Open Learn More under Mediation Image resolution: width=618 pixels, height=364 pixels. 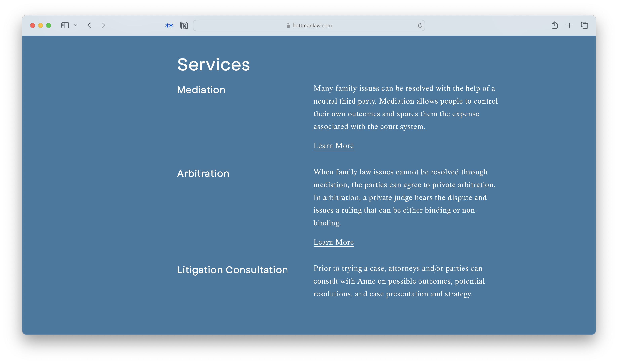[333, 146]
